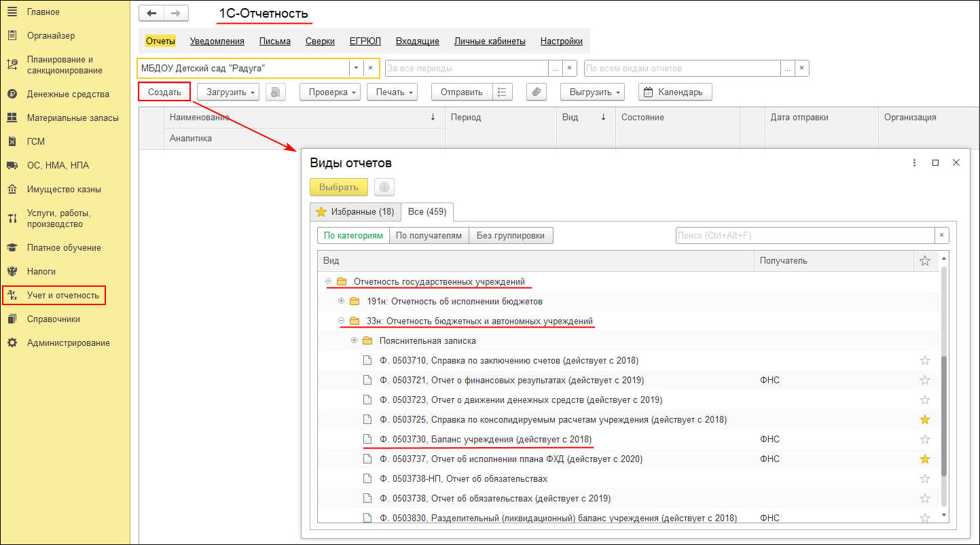Viewport: 980px width, 545px height.
Task: Click the list icon beside Отправить
Action: click(x=502, y=92)
